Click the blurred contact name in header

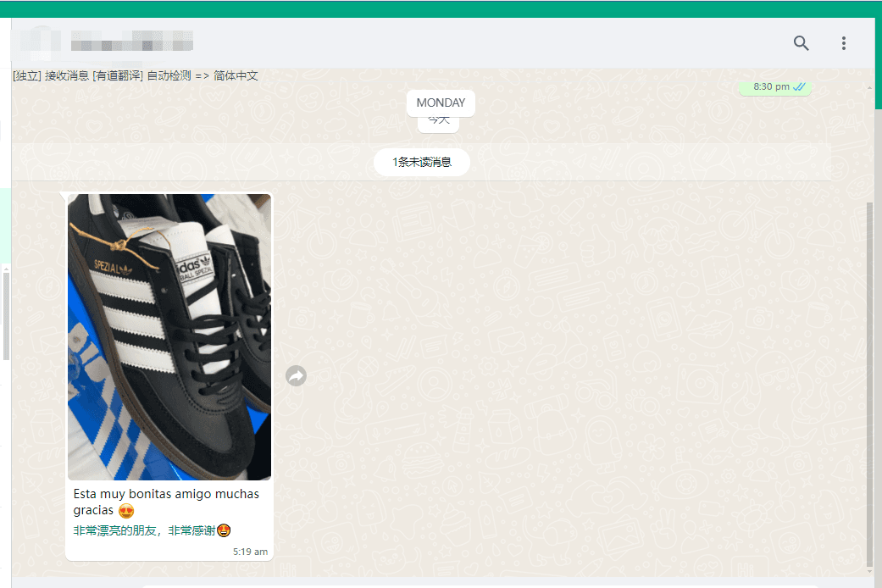click(131, 41)
